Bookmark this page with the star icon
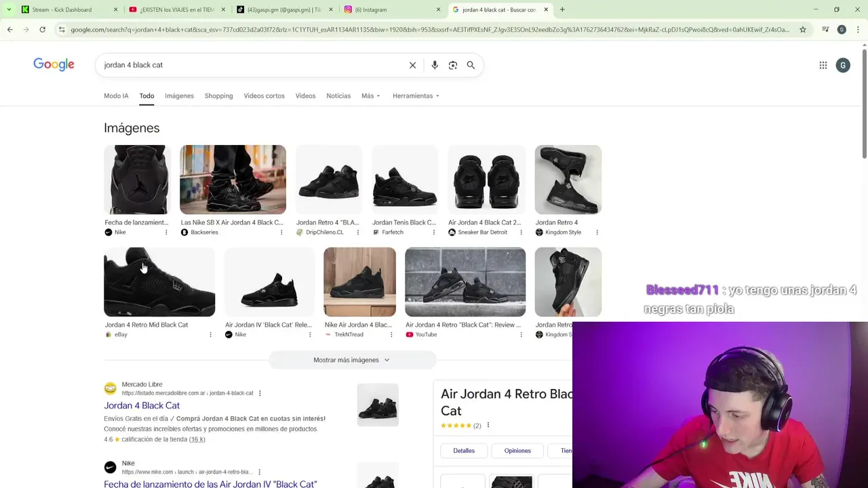This screenshot has height=488, width=868. tap(803, 29)
